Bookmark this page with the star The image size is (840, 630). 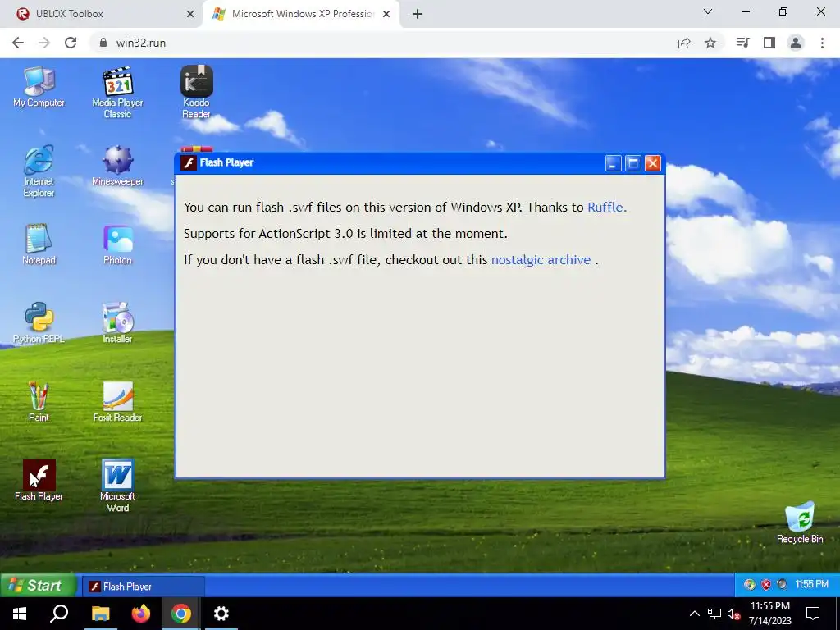tap(710, 43)
